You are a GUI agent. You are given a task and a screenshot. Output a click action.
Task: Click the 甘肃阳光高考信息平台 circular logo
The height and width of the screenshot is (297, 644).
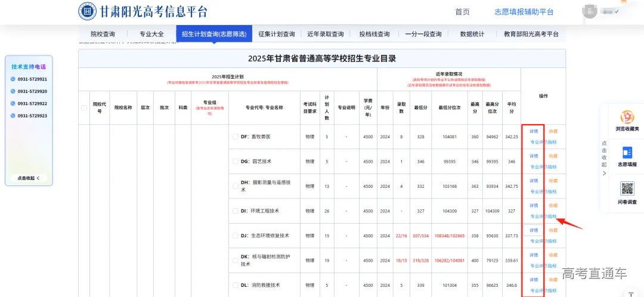[x=88, y=11]
